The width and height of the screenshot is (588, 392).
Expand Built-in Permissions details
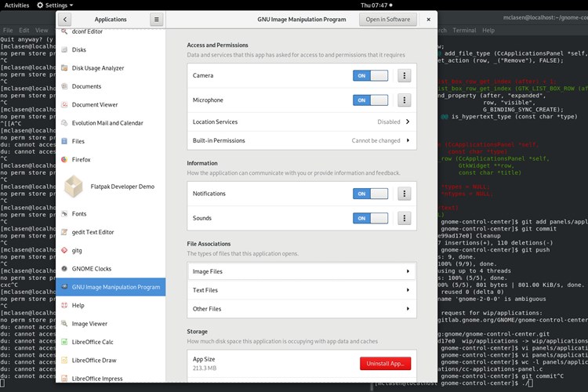pyautogui.click(x=408, y=140)
